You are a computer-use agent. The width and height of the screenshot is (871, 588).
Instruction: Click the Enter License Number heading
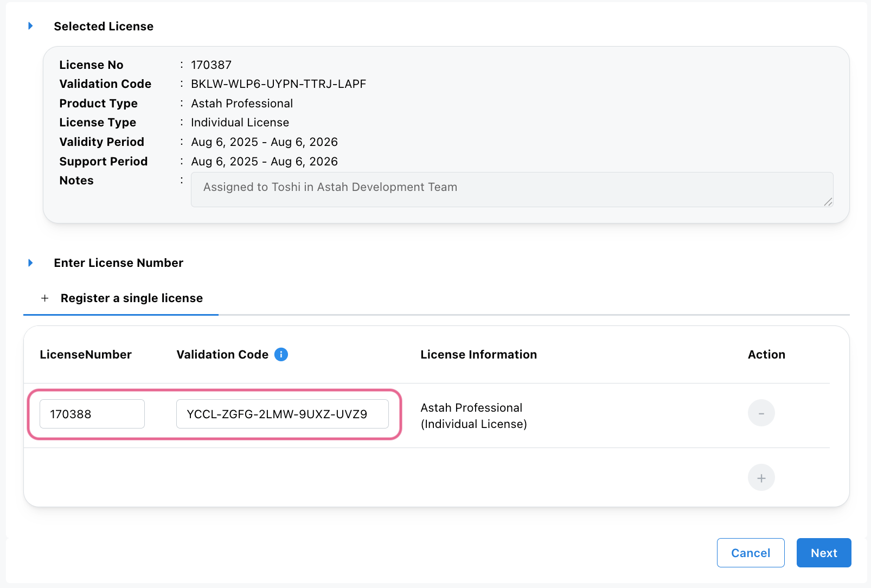coord(119,263)
